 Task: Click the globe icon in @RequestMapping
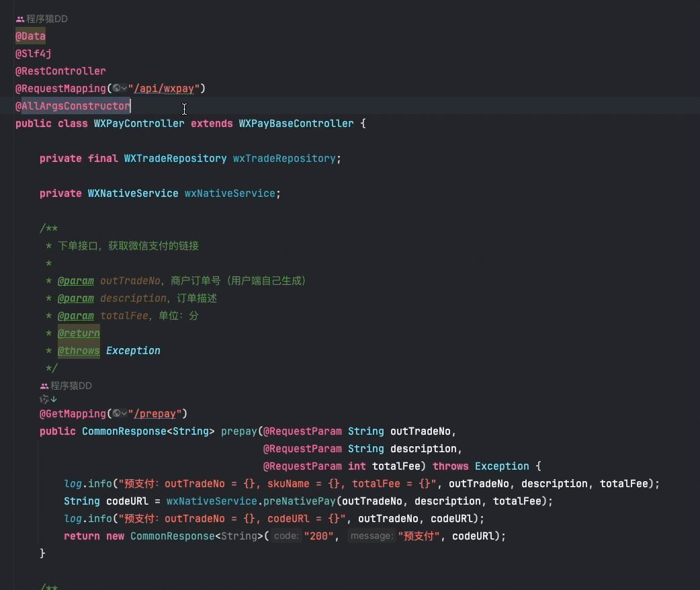tap(116, 89)
